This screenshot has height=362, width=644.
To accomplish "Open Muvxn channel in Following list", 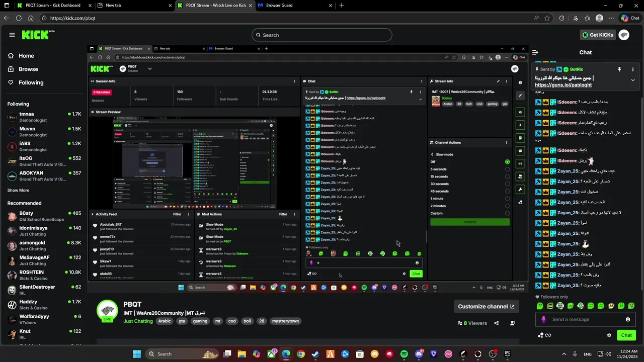I will pos(44,132).
